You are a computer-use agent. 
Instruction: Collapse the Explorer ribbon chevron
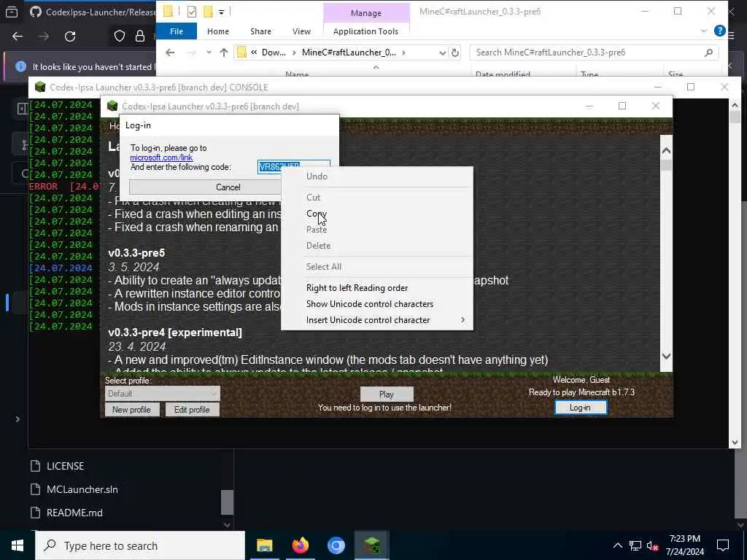pyautogui.click(x=704, y=31)
